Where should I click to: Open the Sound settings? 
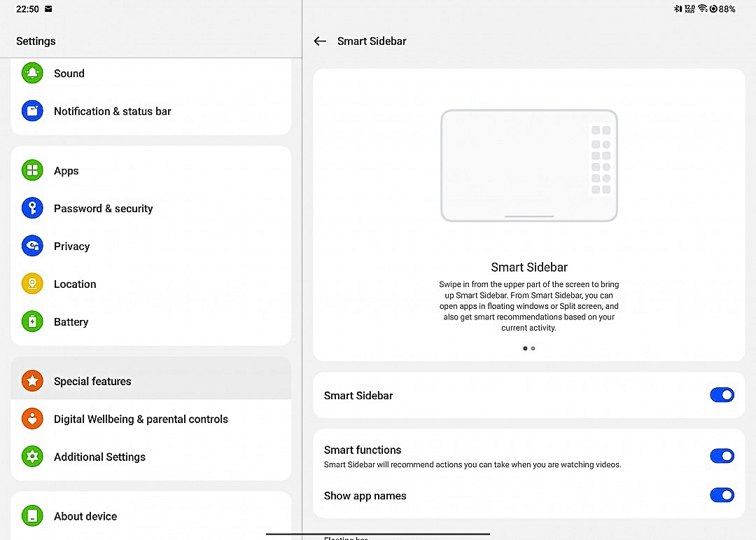[x=151, y=73]
